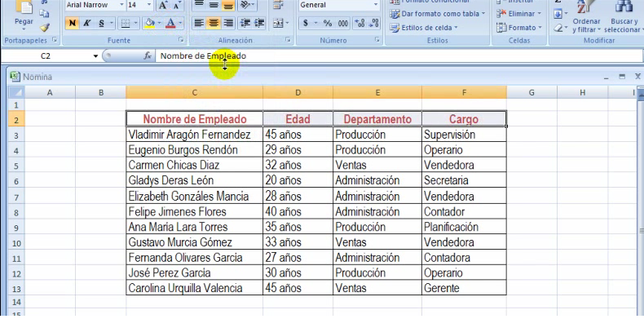Click the merge and center icon

click(278, 24)
